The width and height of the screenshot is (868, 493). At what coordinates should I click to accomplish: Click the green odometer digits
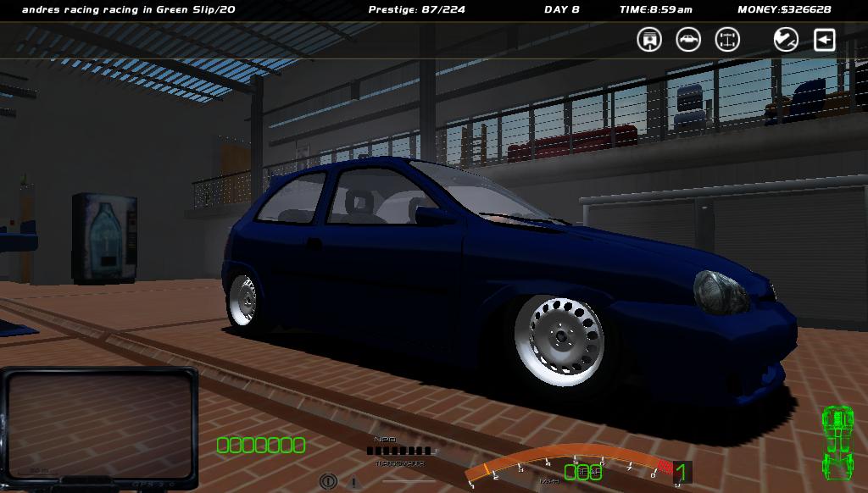coord(261,445)
